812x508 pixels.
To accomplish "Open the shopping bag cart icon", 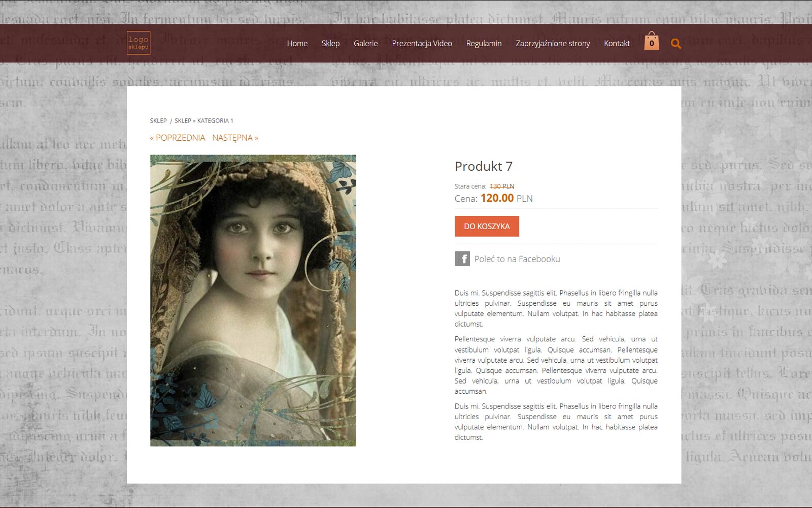I will click(652, 41).
